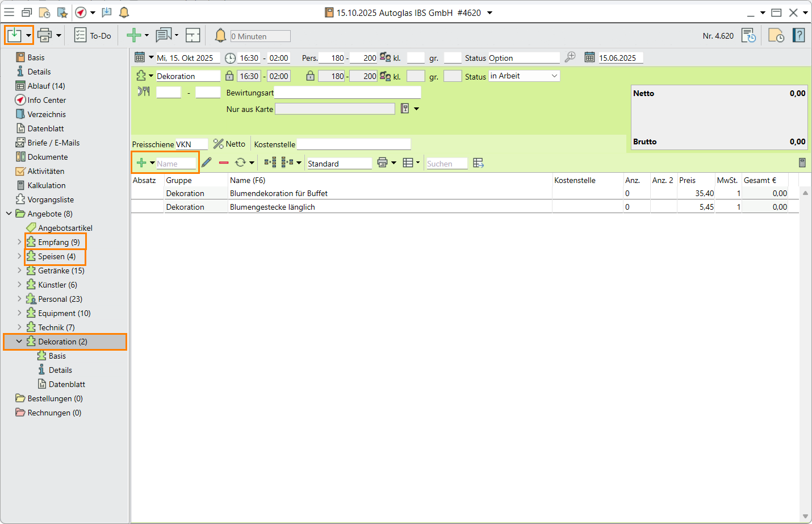Click the pencil edit icon in the article toolbar

pyautogui.click(x=207, y=163)
